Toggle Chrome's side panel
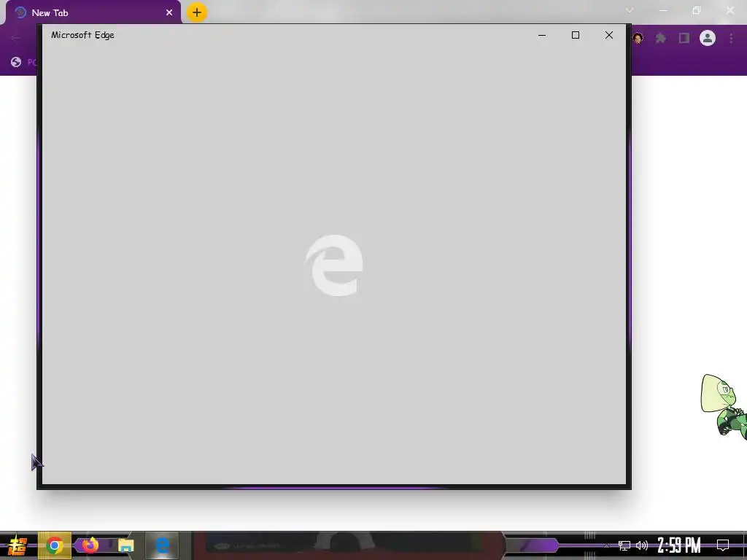The width and height of the screenshot is (747, 560). pos(684,38)
